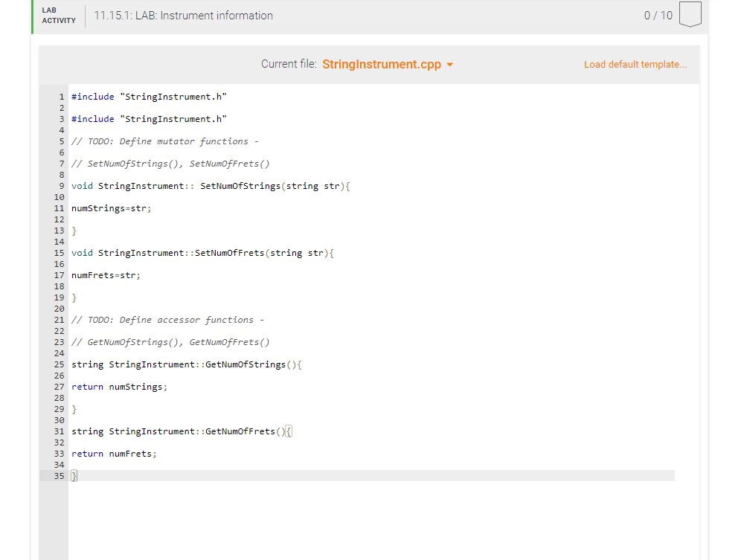Click the lab completion shield icon
This screenshot has height=560, width=744.
tap(690, 13)
